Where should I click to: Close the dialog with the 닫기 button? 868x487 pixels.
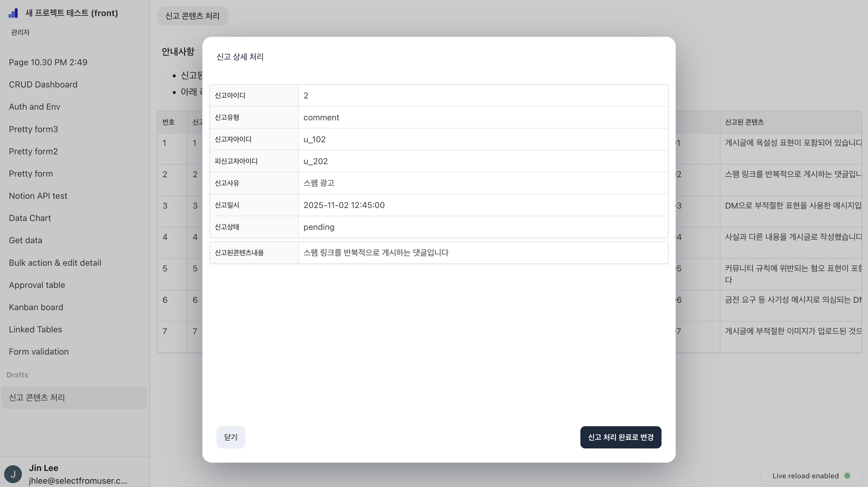[x=230, y=437]
